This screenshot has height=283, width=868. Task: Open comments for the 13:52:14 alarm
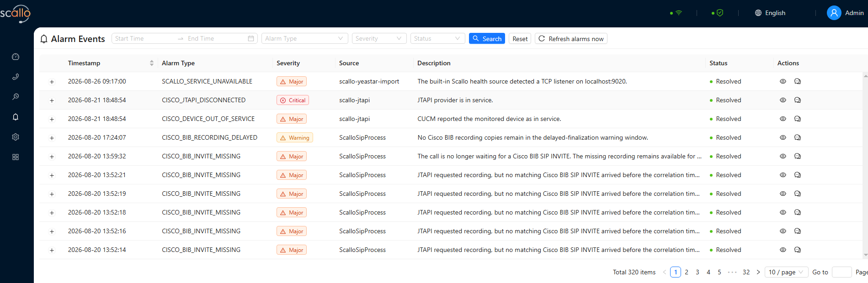pyautogui.click(x=798, y=250)
